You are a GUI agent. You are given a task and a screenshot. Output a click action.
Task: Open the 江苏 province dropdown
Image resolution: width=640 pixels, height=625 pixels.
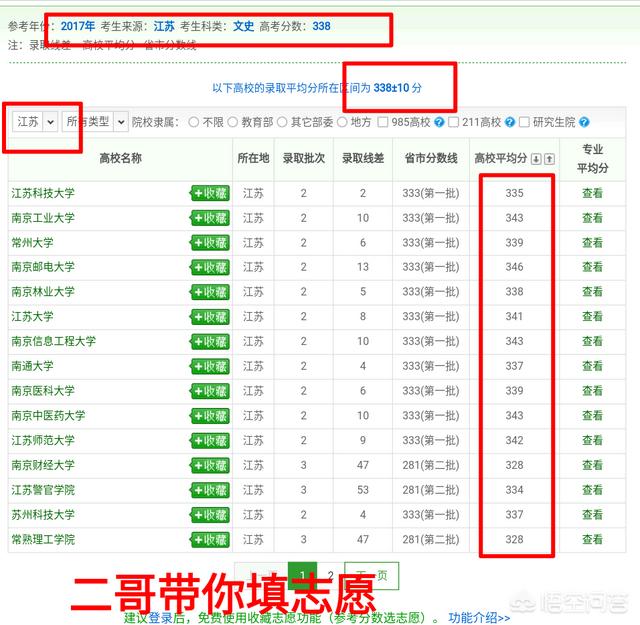tap(35, 121)
